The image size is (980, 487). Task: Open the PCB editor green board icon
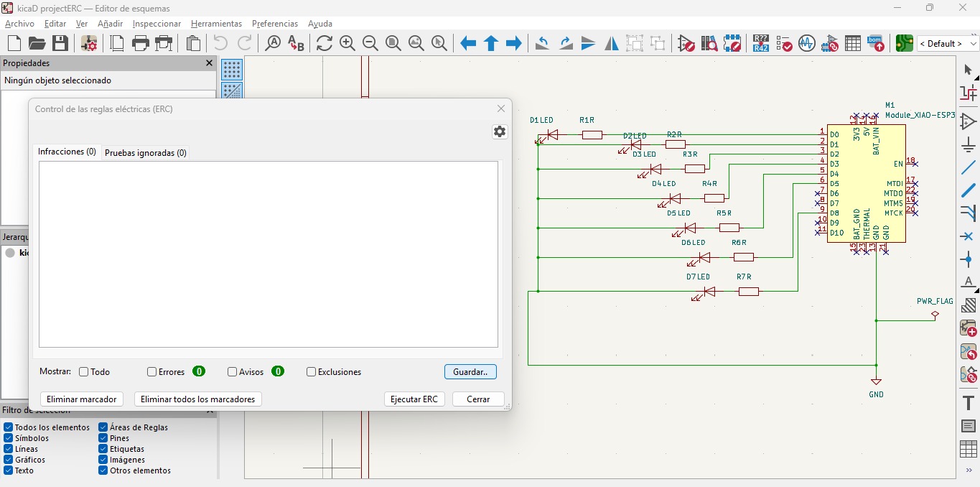[x=905, y=43]
